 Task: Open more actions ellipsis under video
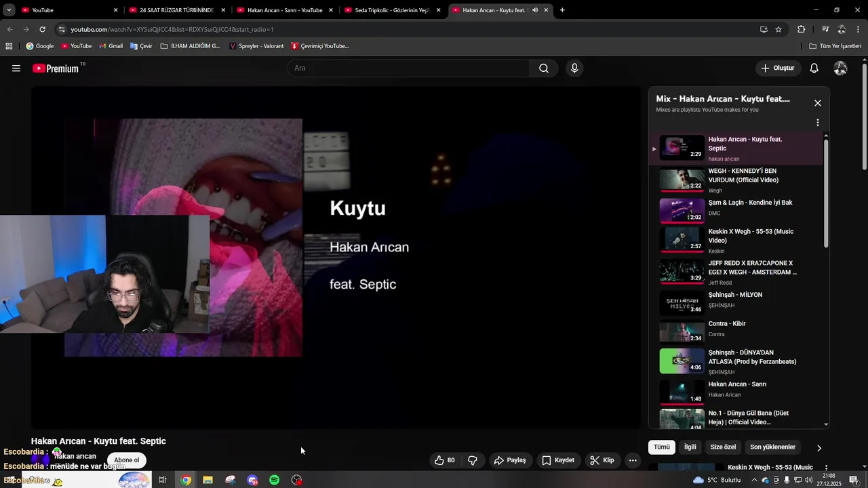[x=633, y=460]
